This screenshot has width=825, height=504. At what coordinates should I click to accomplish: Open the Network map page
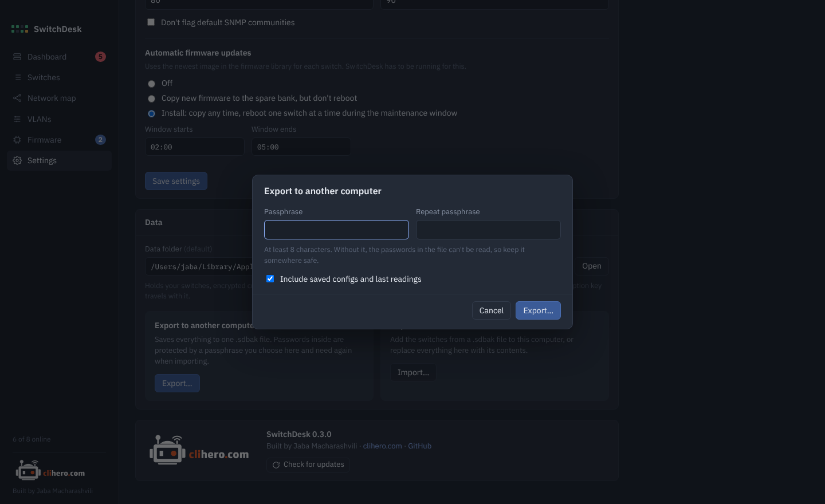(59, 98)
